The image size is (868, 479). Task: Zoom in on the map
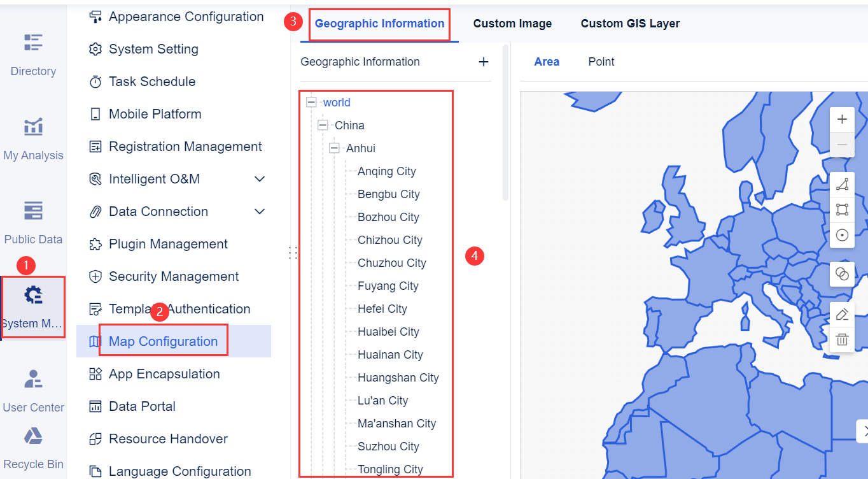(842, 119)
